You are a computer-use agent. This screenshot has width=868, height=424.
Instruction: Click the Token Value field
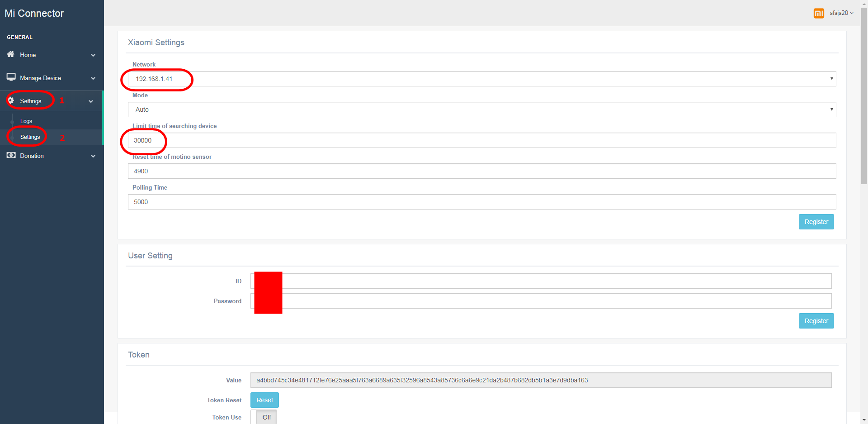coord(541,380)
